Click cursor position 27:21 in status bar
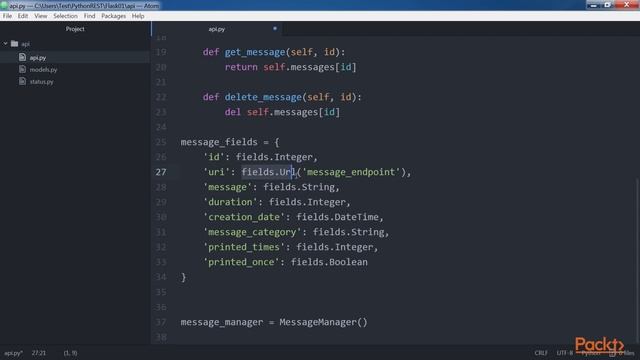 tap(39, 353)
